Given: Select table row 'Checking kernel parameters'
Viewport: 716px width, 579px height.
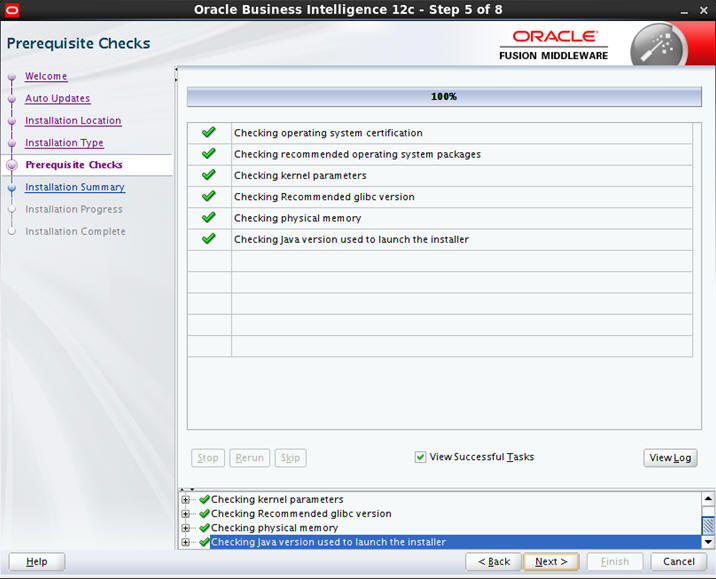Looking at the screenshot, I should [x=440, y=175].
